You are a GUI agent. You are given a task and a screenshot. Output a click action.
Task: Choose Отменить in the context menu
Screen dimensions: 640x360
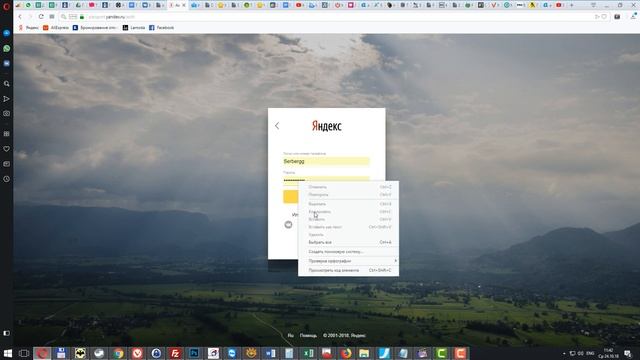point(349,187)
